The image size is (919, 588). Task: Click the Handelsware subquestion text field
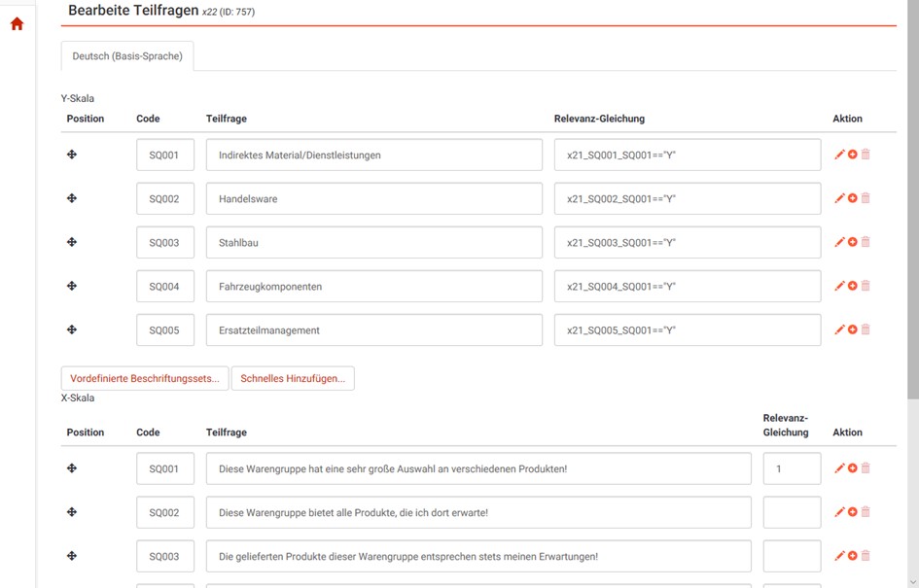[373, 198]
